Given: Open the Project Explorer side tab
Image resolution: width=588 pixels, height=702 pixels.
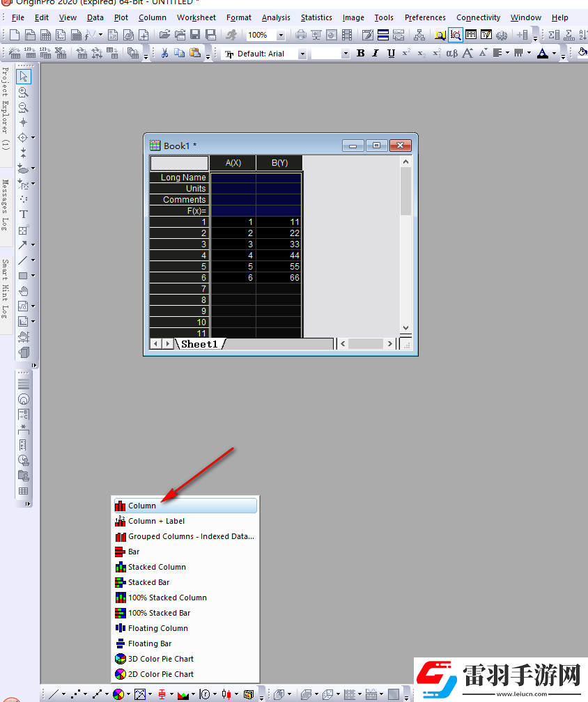Looking at the screenshot, I should [5, 108].
